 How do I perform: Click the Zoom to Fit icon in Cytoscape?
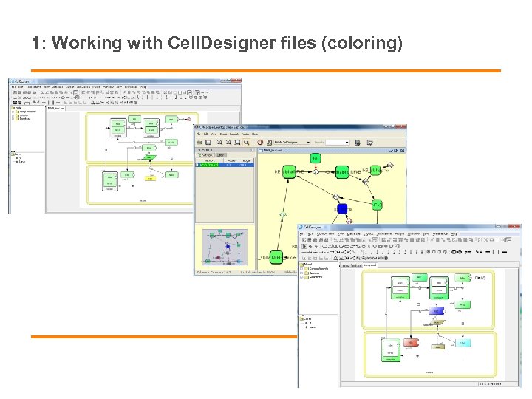coord(237,142)
